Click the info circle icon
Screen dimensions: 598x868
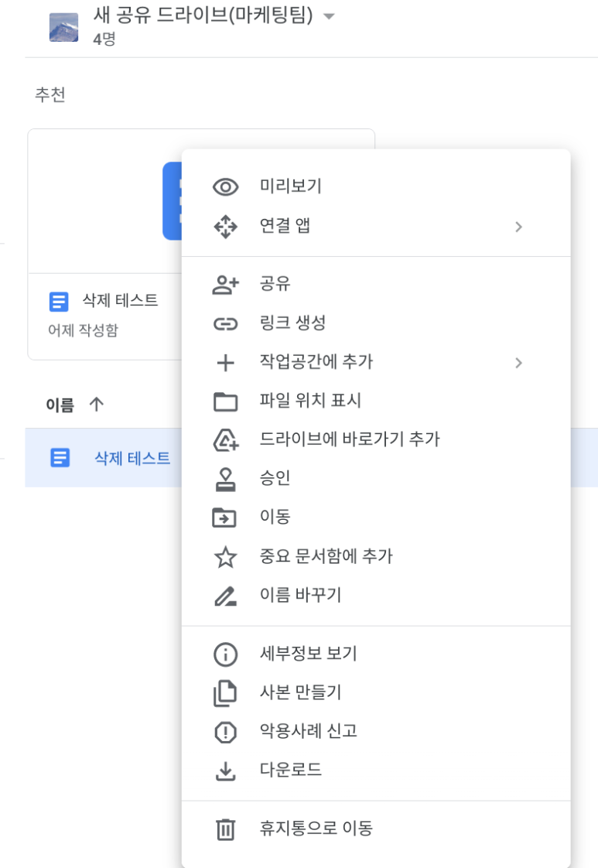(x=225, y=654)
